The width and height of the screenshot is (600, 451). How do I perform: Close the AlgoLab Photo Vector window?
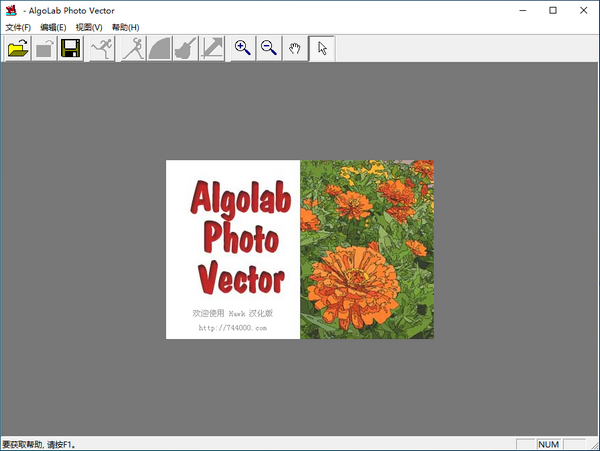pyautogui.click(x=583, y=10)
